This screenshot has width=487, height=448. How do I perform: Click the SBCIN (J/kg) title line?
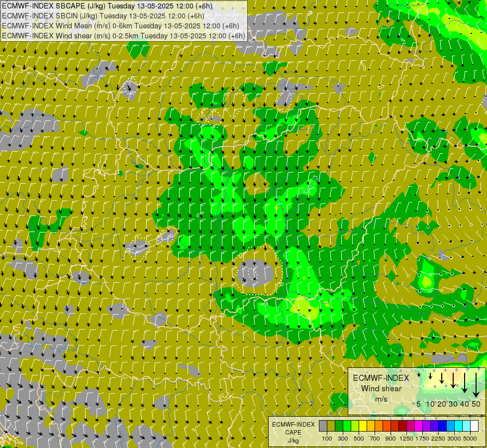[x=103, y=16]
